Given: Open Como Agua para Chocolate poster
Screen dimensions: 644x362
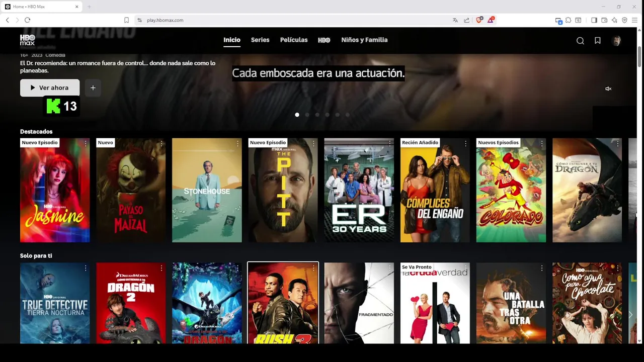Looking at the screenshot, I should pos(587,303).
